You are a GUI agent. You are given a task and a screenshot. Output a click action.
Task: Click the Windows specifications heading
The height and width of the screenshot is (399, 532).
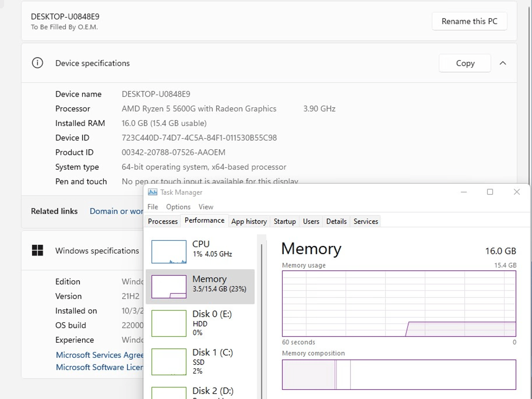pos(97,251)
